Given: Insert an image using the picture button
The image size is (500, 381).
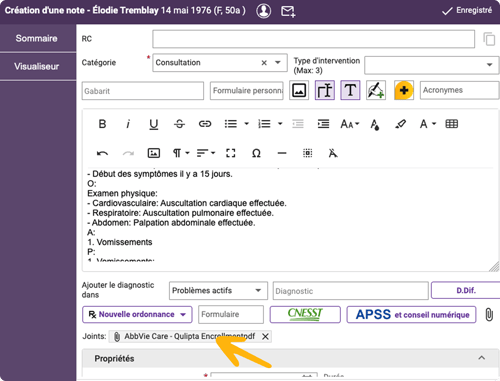Looking at the screenshot, I should [299, 90].
